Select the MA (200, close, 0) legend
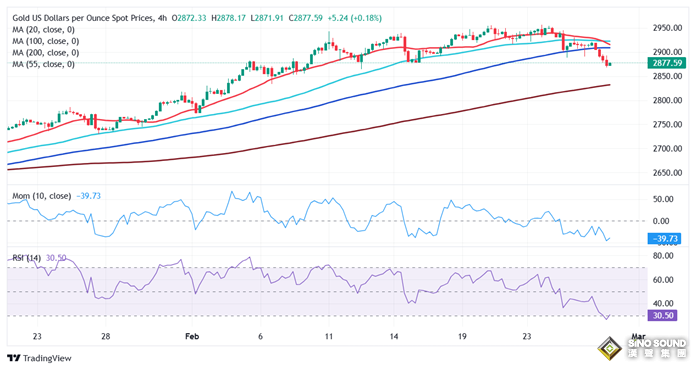This screenshot has height=370, width=696. pyautogui.click(x=46, y=53)
